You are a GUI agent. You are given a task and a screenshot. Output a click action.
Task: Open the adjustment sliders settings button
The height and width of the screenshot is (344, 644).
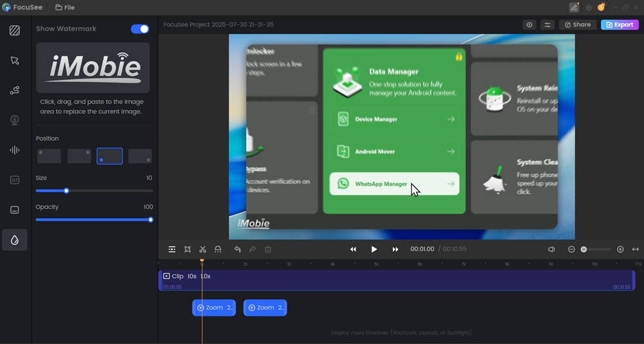pyautogui.click(x=547, y=24)
